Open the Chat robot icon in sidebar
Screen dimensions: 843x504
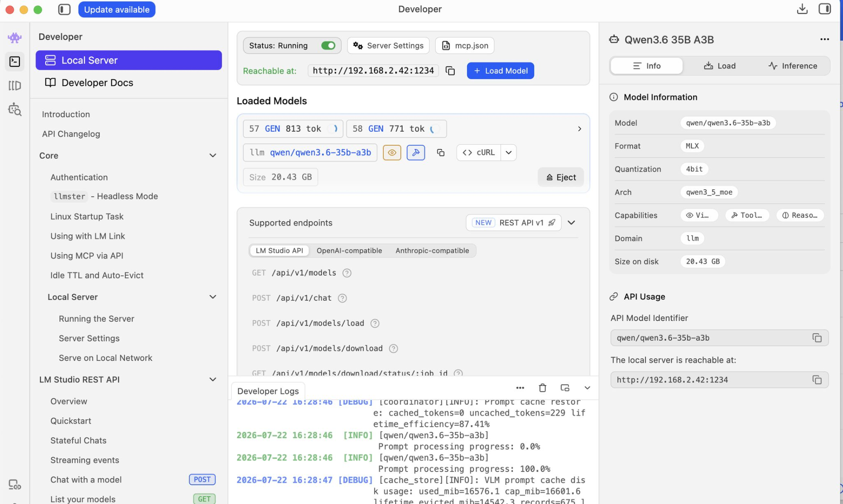click(14, 37)
